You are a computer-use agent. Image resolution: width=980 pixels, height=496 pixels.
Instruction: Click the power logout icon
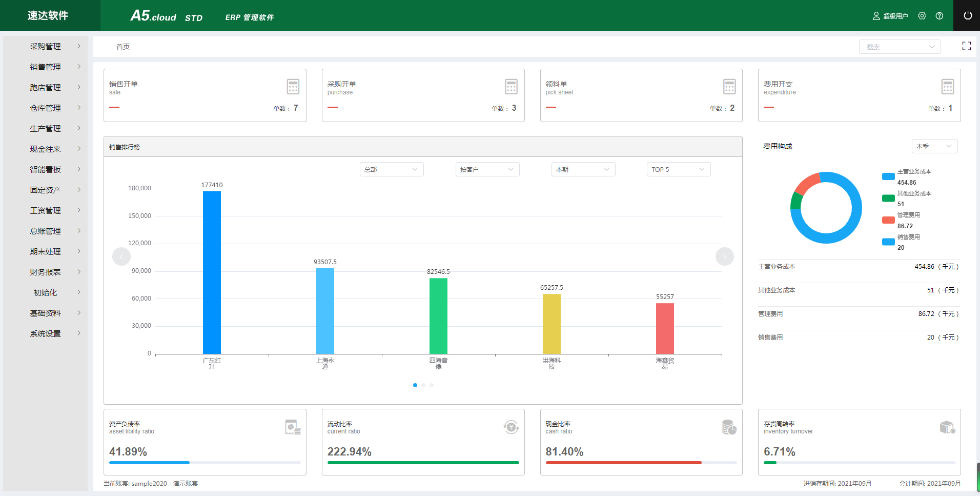pos(967,15)
